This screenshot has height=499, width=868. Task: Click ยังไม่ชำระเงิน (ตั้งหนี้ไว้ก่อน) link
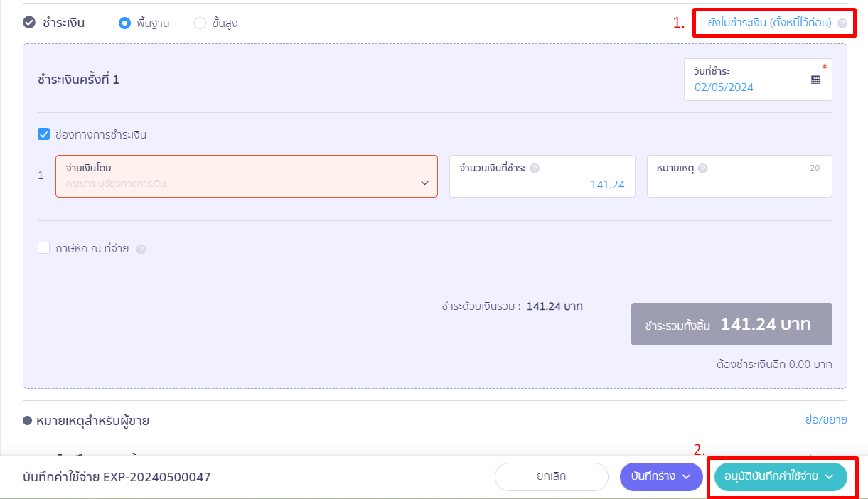(x=769, y=23)
